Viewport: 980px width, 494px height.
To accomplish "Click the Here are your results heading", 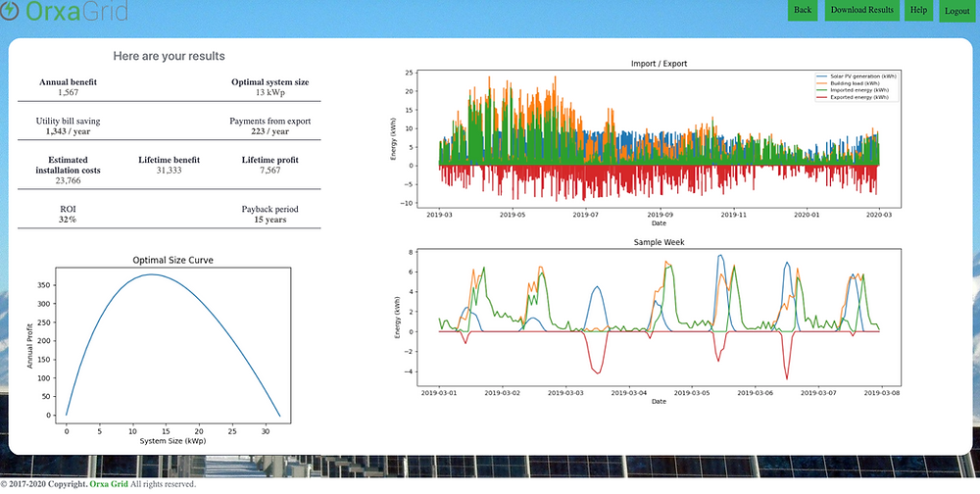I will click(169, 56).
